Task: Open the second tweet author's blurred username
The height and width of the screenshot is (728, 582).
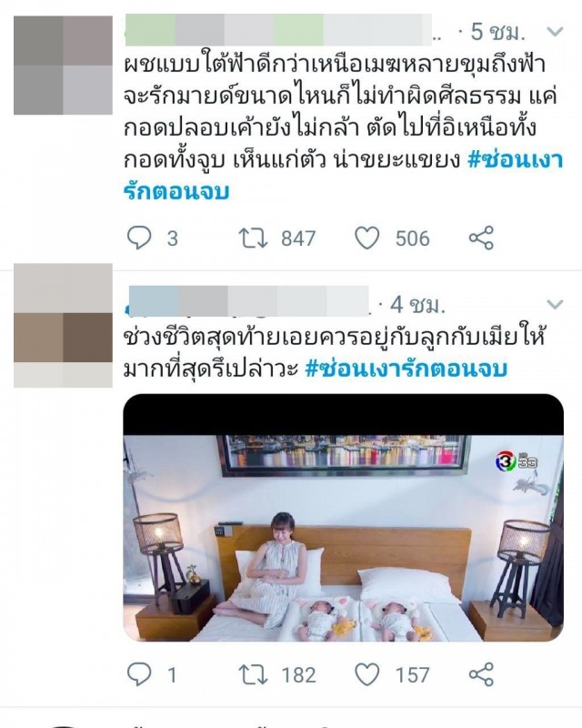Action: [248, 301]
